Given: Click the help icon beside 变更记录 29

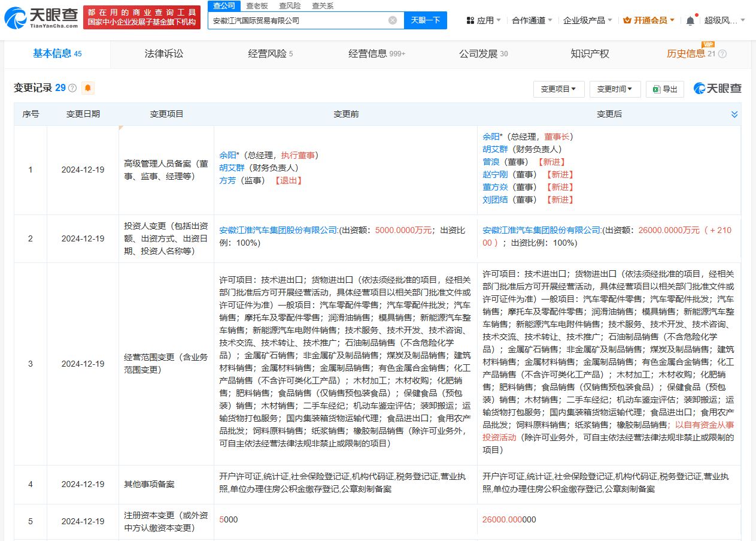Looking at the screenshot, I should [x=72, y=88].
